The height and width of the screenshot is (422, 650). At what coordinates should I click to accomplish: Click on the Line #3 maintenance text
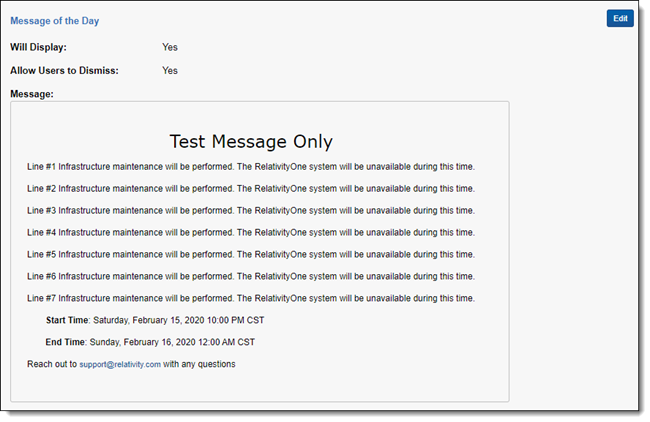(250, 210)
